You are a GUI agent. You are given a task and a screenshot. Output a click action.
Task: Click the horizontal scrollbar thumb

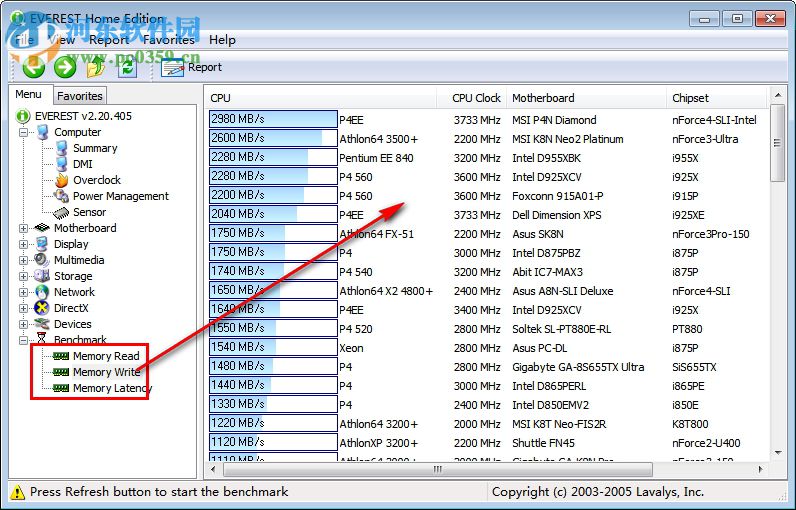pyautogui.click(x=435, y=469)
